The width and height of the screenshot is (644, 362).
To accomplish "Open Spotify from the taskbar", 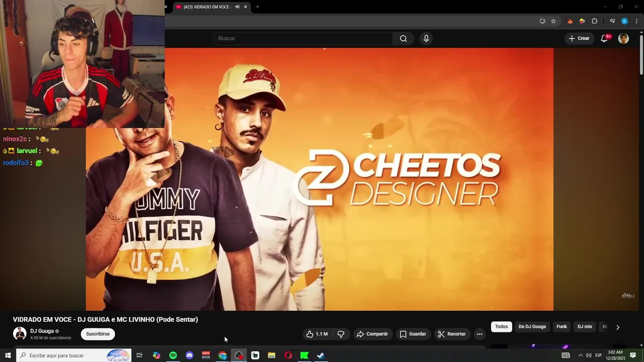I will (173, 355).
